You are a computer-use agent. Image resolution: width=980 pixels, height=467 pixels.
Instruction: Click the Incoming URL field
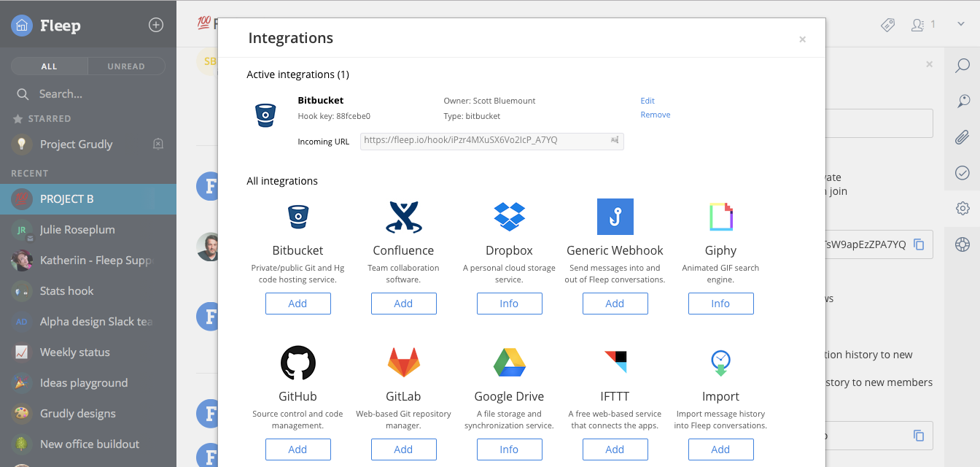pos(492,141)
